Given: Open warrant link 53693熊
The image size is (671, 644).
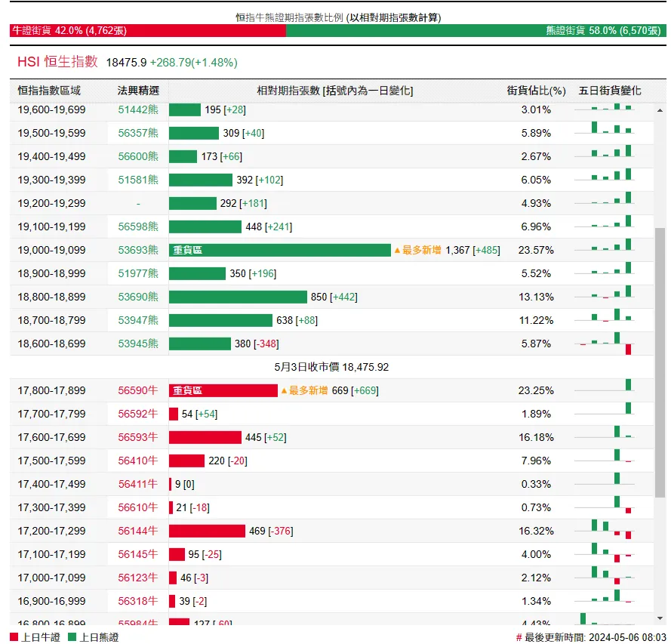Looking at the screenshot, I should point(138,250).
